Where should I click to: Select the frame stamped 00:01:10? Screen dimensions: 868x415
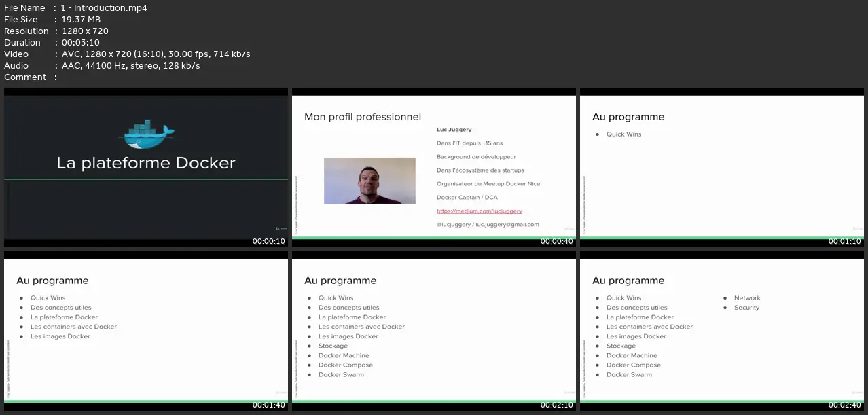(x=722, y=167)
